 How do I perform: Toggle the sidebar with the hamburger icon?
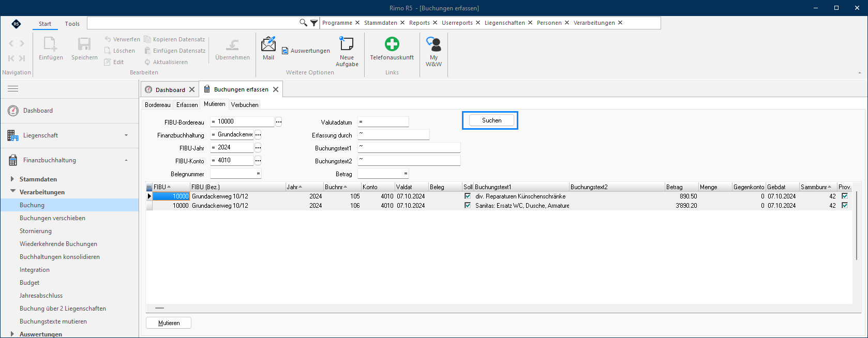point(13,89)
